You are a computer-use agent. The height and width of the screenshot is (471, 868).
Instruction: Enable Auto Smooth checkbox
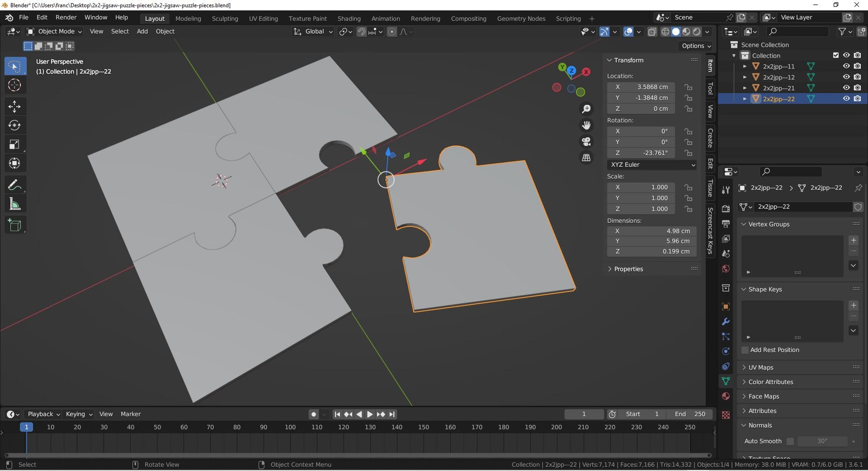pyautogui.click(x=790, y=441)
